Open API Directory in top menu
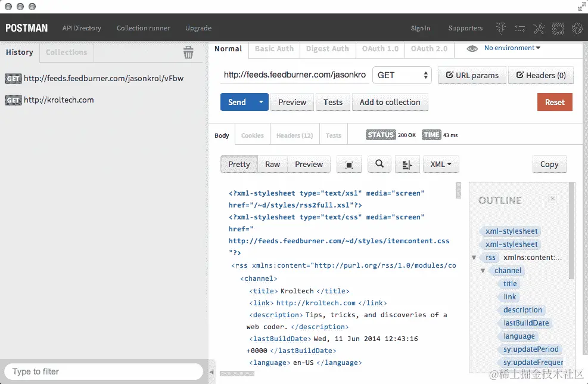Image resolution: width=588 pixels, height=384 pixels. [x=82, y=28]
